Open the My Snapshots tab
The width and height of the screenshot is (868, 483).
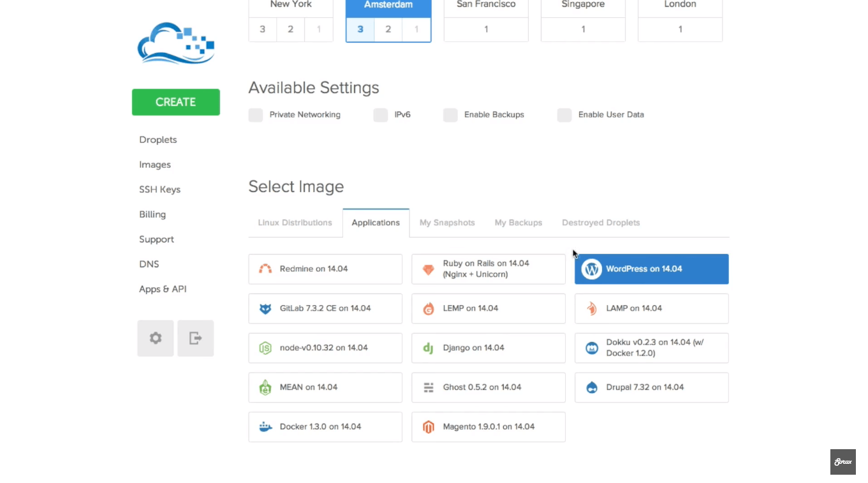pyautogui.click(x=447, y=223)
